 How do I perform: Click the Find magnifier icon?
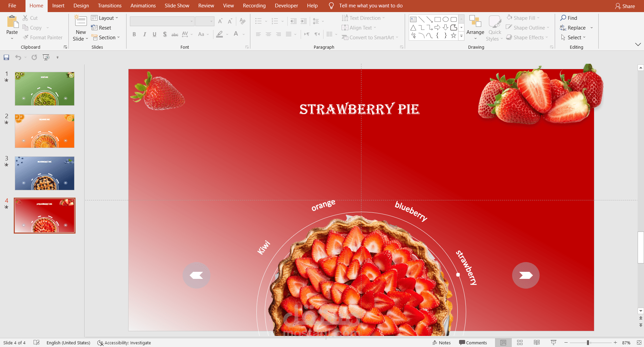(563, 18)
